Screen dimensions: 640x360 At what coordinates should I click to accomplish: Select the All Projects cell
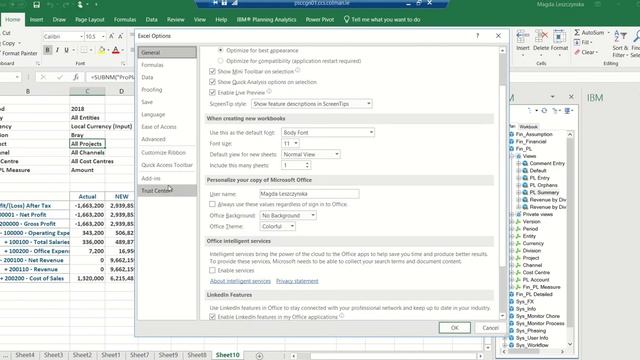pyautogui.click(x=87, y=144)
